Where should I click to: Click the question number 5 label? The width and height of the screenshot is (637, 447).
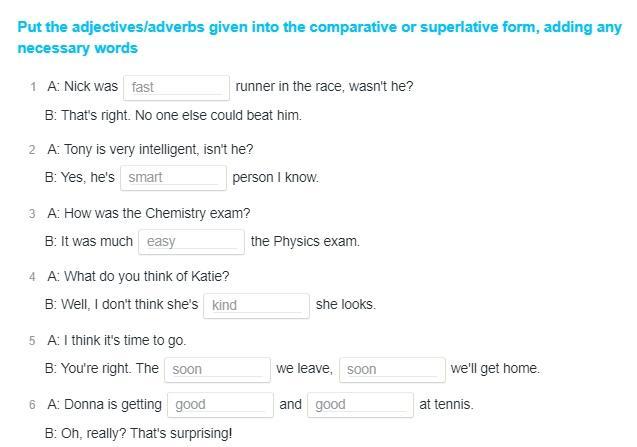[33, 341]
